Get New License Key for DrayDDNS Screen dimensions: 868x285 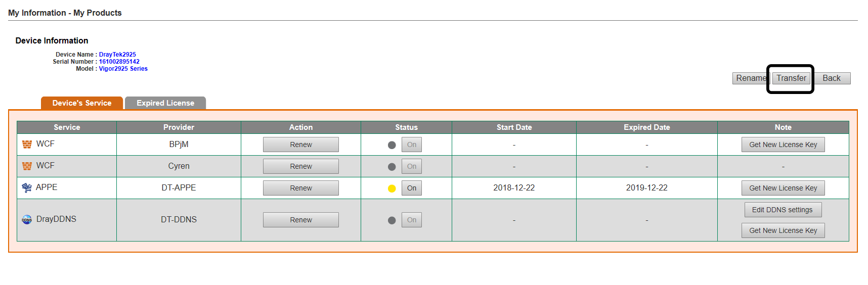783,230
